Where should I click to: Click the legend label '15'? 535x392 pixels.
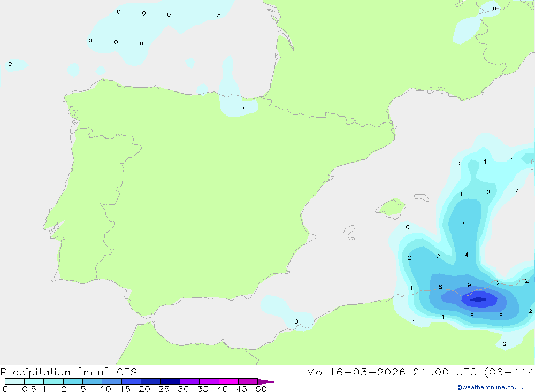click(x=125, y=389)
